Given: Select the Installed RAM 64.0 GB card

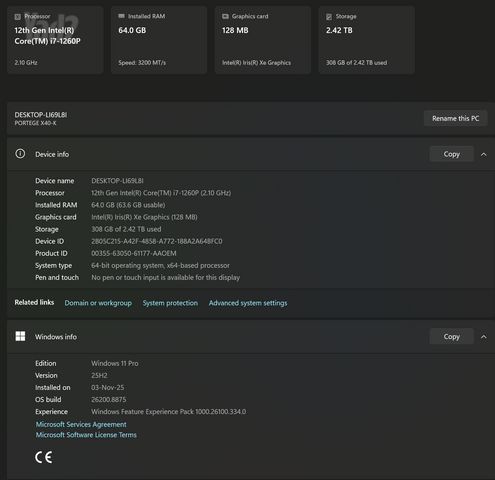Looking at the screenshot, I should tap(159, 40).
